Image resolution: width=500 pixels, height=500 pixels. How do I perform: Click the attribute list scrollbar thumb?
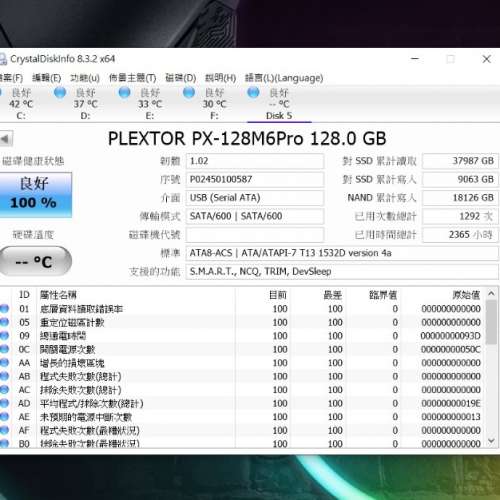[x=491, y=322]
